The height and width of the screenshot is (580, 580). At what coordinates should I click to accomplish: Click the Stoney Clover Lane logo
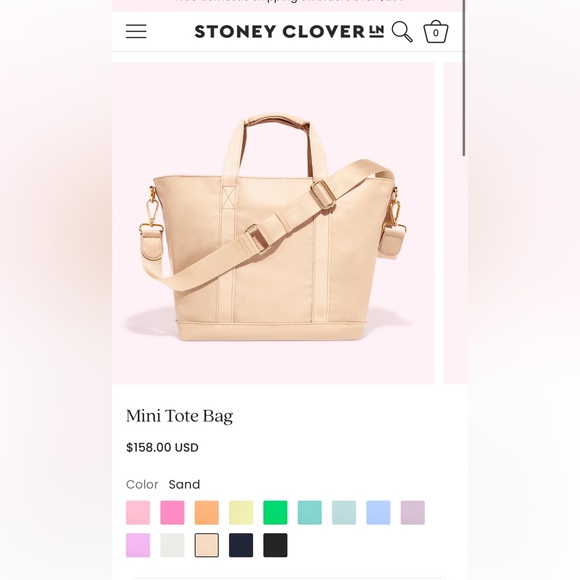289,32
